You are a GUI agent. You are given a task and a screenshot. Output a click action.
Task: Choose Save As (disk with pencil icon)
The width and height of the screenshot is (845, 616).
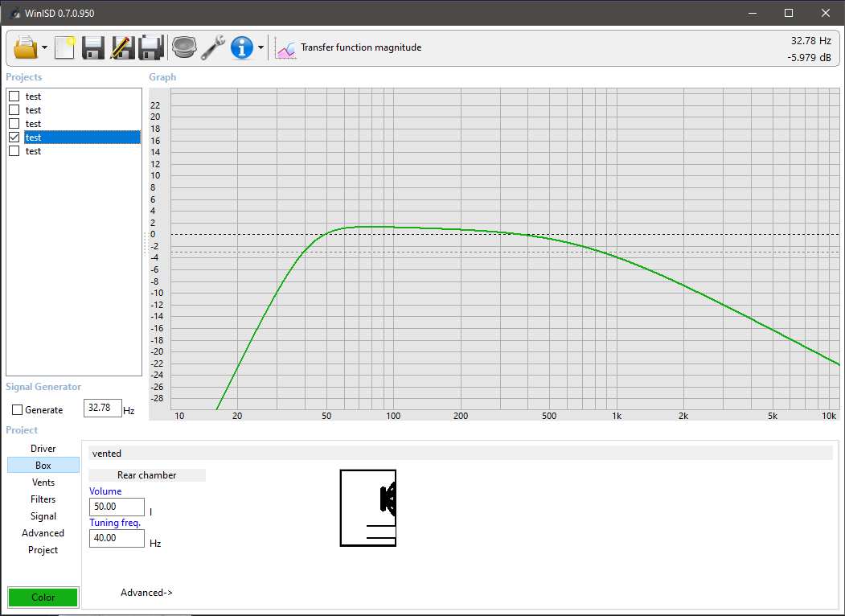[x=122, y=47]
